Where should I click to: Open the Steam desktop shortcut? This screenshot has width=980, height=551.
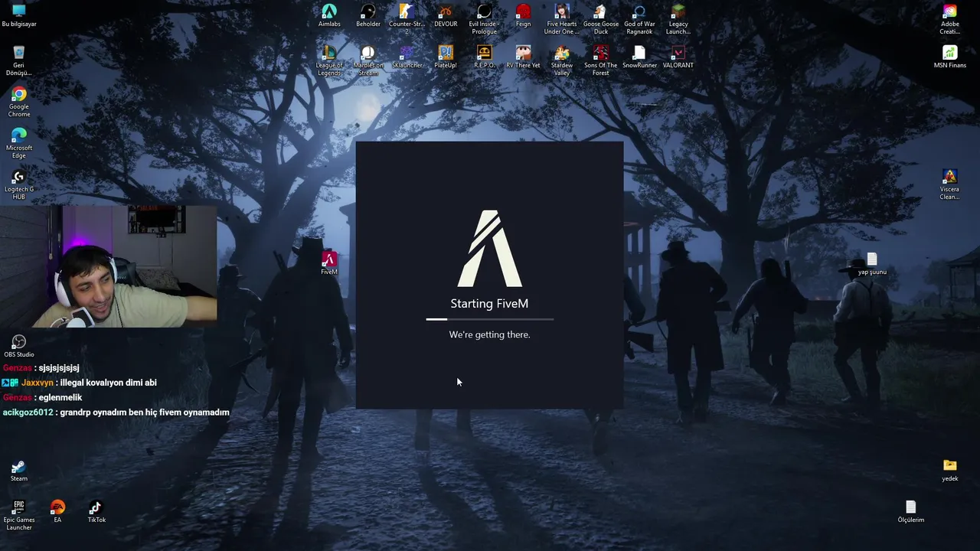[19, 470]
